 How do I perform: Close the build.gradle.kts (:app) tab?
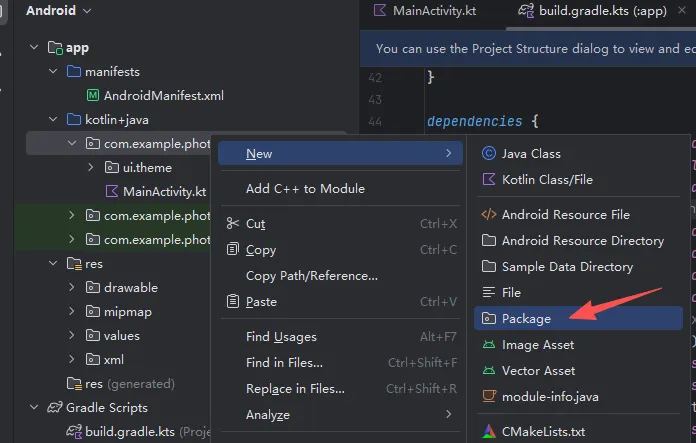682,10
